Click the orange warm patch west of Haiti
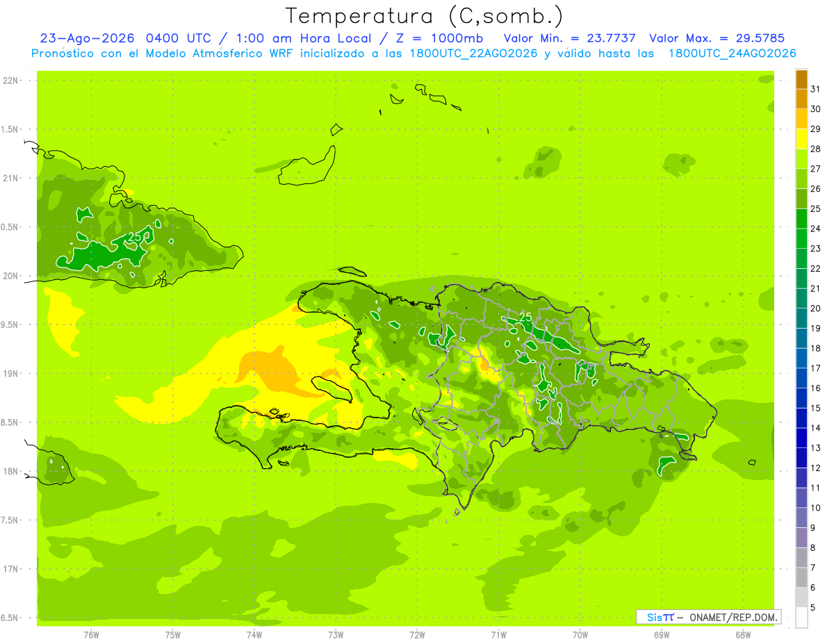 point(272,370)
